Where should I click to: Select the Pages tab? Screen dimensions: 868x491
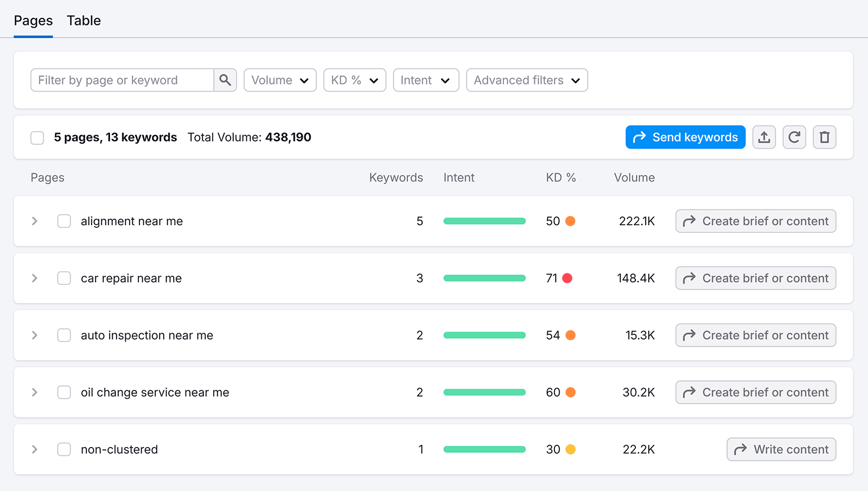click(33, 21)
